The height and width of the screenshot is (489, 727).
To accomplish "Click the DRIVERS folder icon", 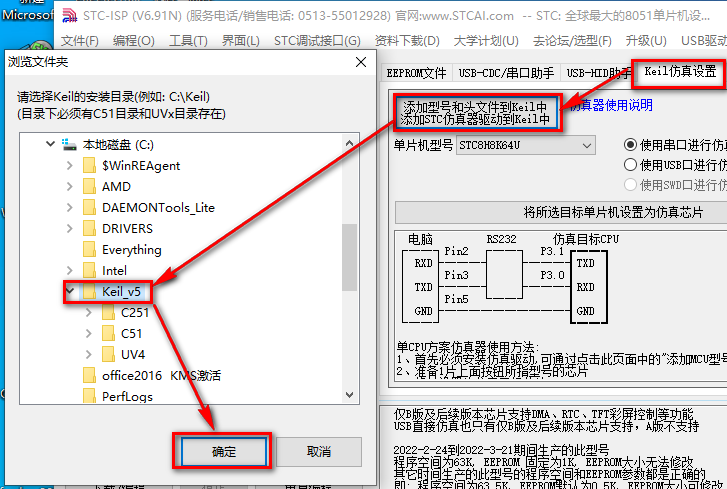I will pyautogui.click(x=89, y=229).
